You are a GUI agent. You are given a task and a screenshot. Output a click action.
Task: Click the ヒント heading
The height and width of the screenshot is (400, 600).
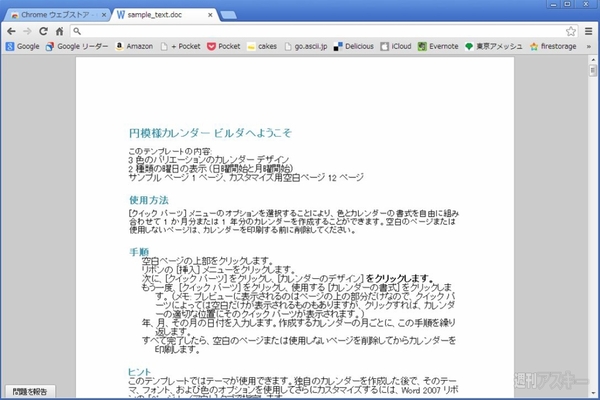click(x=139, y=372)
